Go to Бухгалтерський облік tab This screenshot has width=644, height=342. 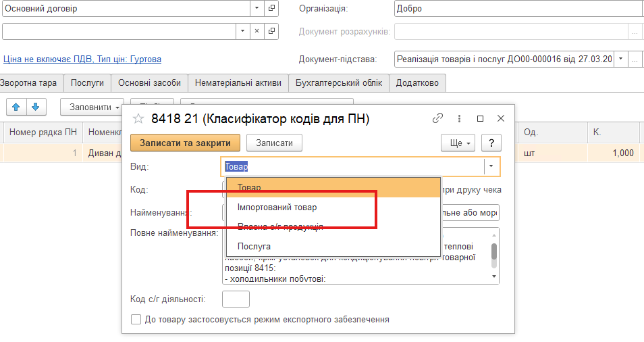pos(339,83)
